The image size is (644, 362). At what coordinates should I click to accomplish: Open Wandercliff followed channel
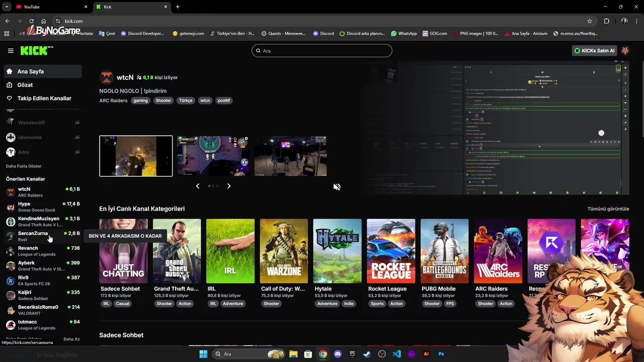coord(43,122)
